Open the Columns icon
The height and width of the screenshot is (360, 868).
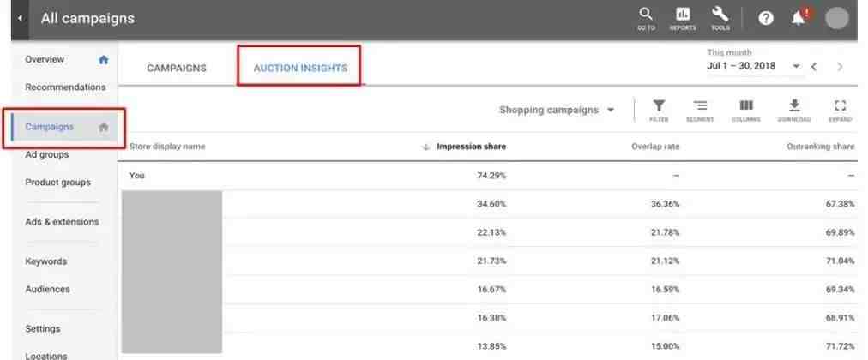click(746, 111)
